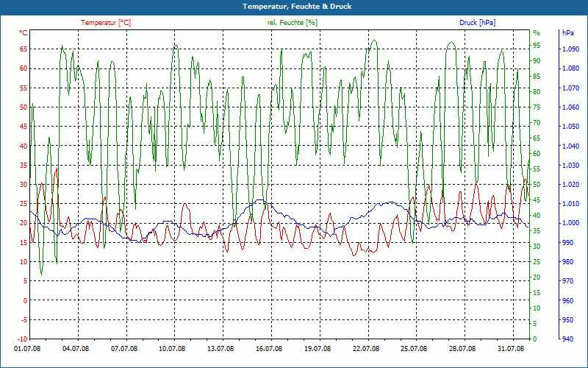Click date label 28.07.08

click(x=462, y=349)
